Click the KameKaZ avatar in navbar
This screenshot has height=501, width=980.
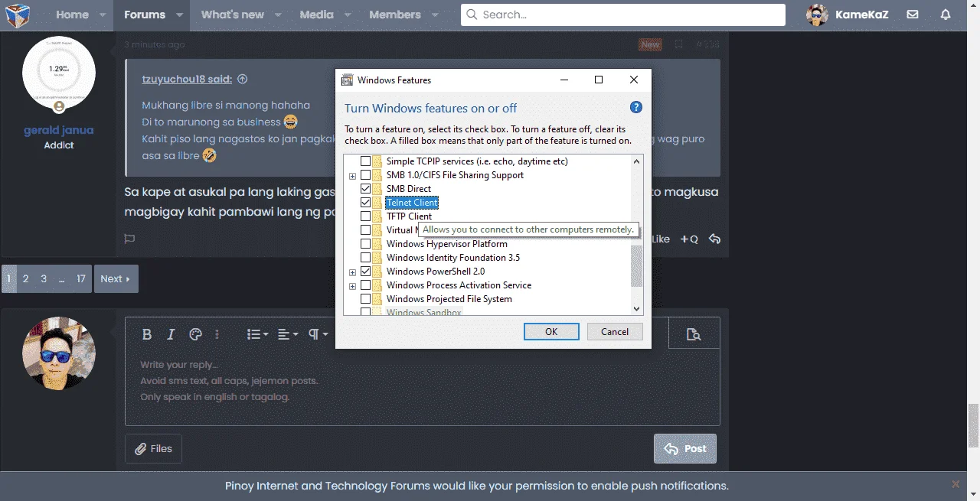click(x=817, y=15)
